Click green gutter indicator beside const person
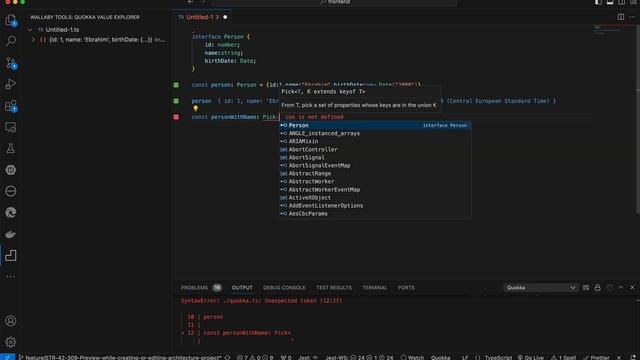This screenshot has height=360, width=640. [x=176, y=85]
